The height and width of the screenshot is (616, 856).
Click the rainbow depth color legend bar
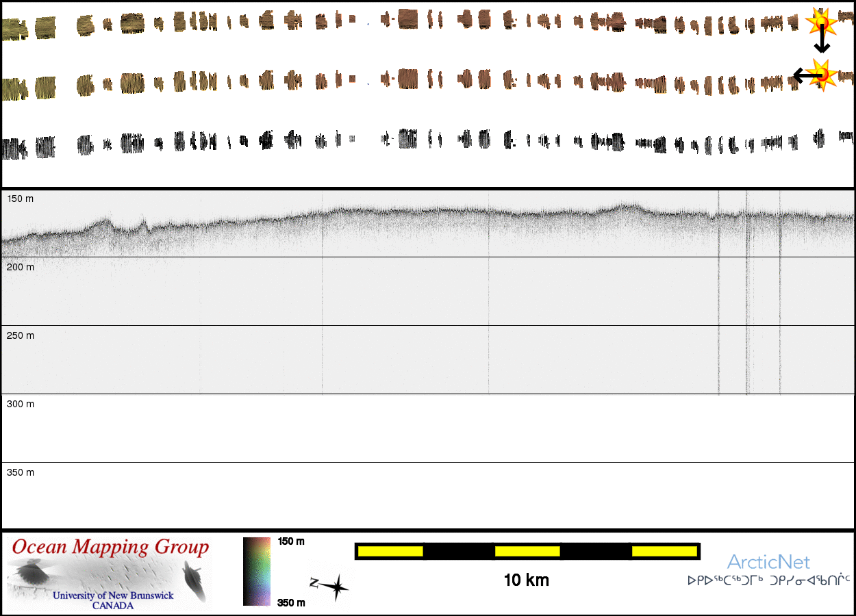[x=257, y=572]
